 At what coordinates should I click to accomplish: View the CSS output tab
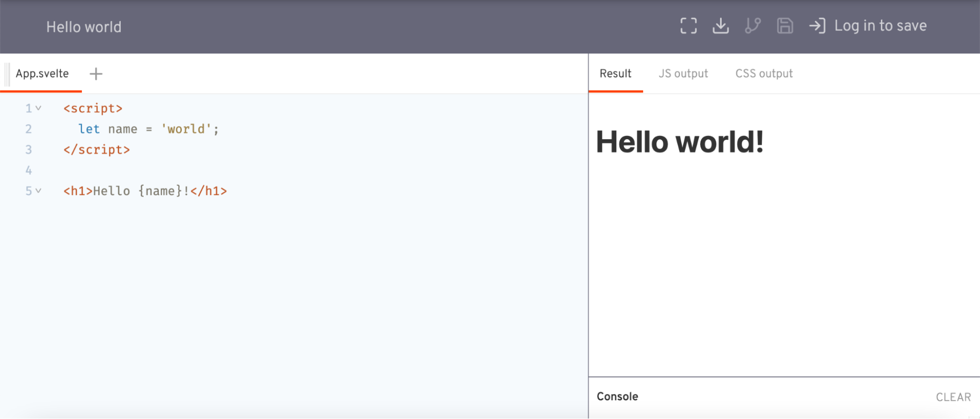tap(763, 74)
